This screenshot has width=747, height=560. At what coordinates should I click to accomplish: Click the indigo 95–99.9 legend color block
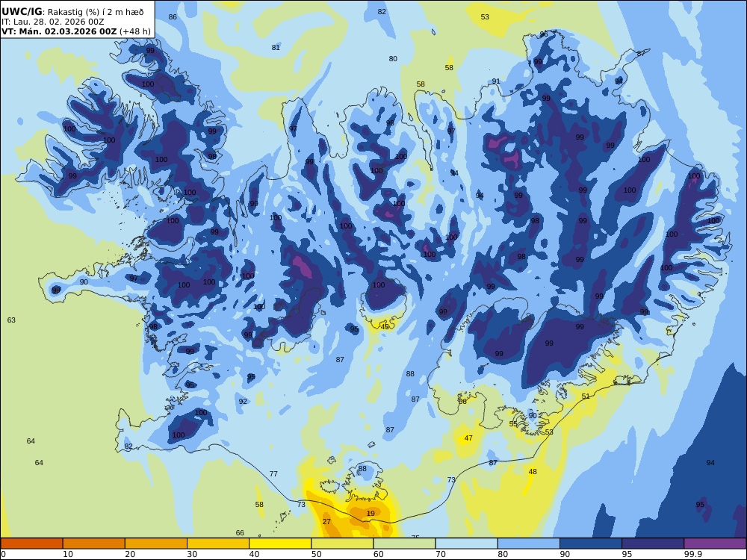point(653,544)
